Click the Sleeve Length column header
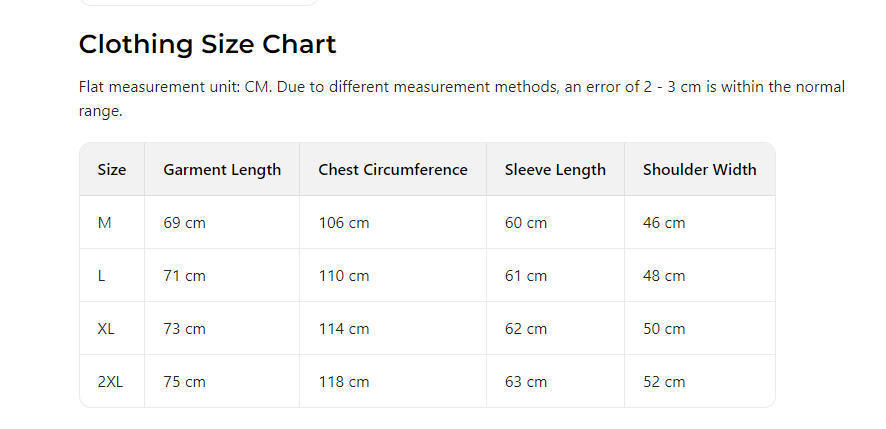The image size is (886, 429). point(555,170)
